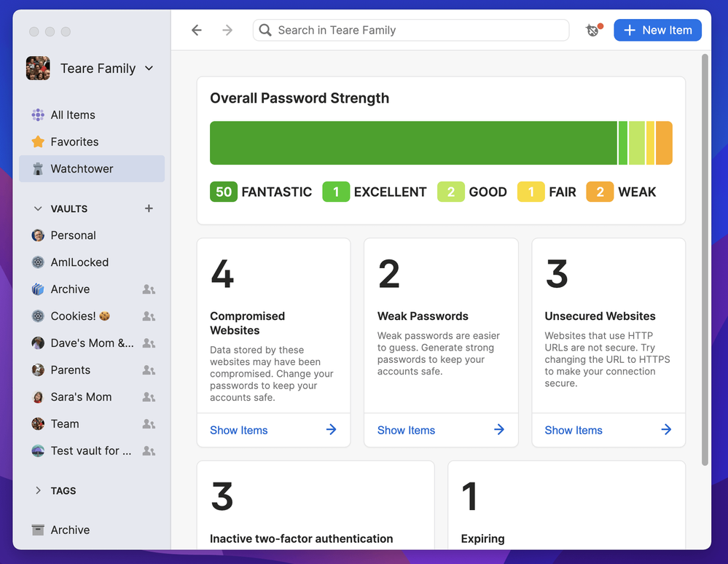Click the Weak orange segment of strength bar
Screen dimensions: 728x564
[664, 143]
